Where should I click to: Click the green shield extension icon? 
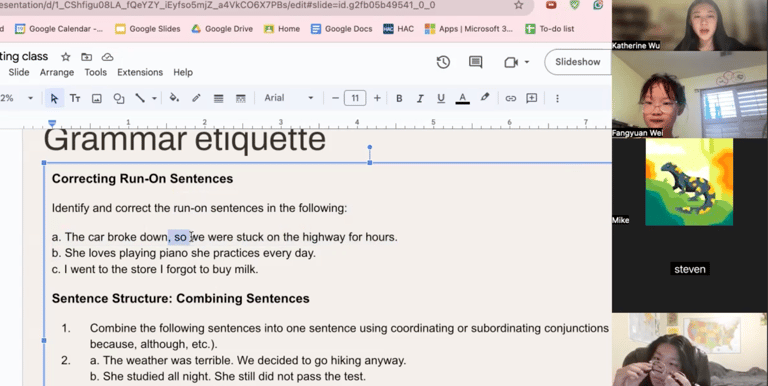tap(575, 5)
